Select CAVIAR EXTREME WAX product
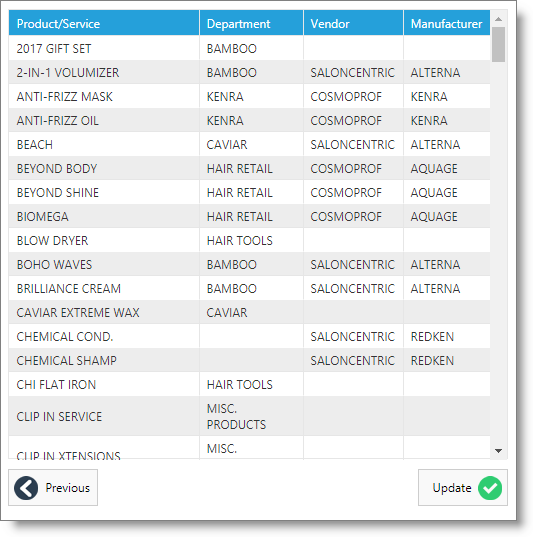Image resolution: width=533 pixels, height=537 pixels. 78,312
